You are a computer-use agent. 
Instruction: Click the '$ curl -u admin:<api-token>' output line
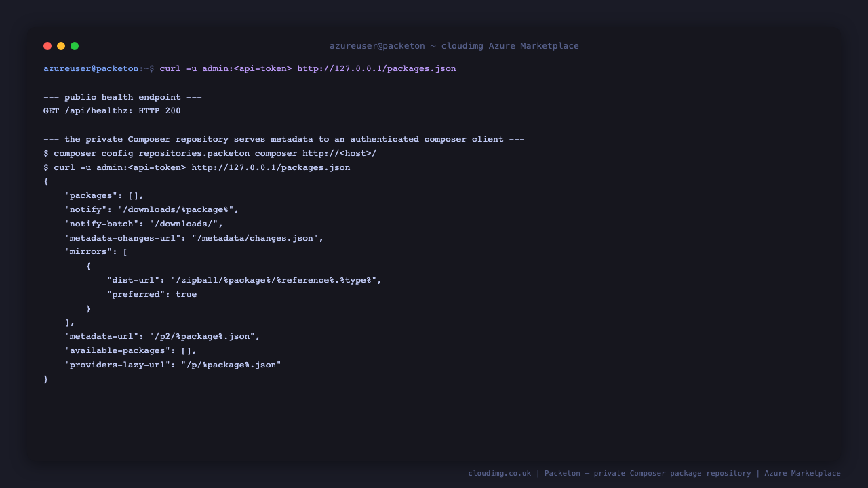click(x=197, y=167)
